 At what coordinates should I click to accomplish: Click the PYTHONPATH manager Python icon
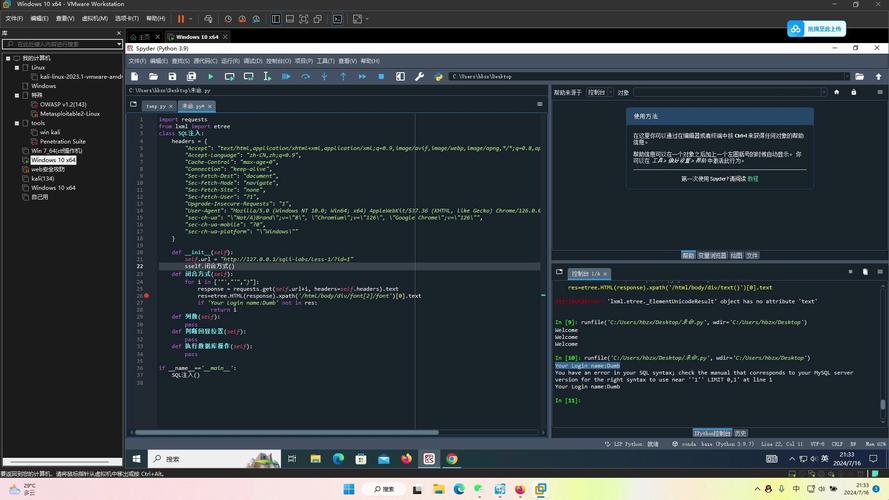pos(437,76)
